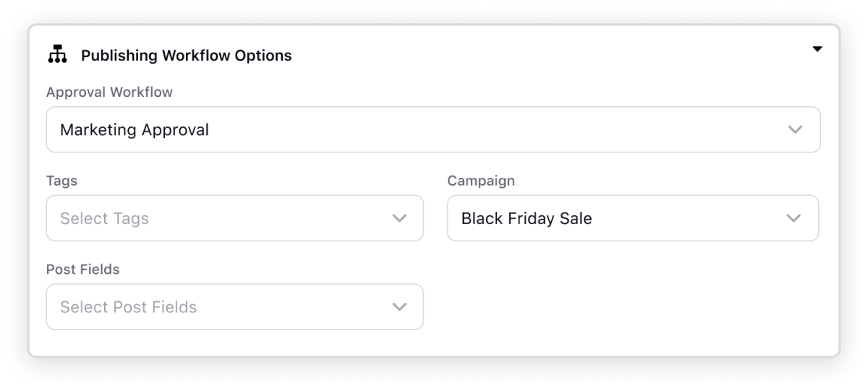
Task: Open the Campaign dropdown chevron
Action: click(x=793, y=218)
